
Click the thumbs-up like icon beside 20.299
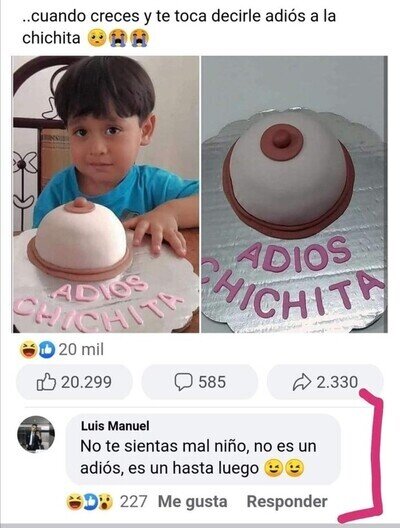[46, 382]
